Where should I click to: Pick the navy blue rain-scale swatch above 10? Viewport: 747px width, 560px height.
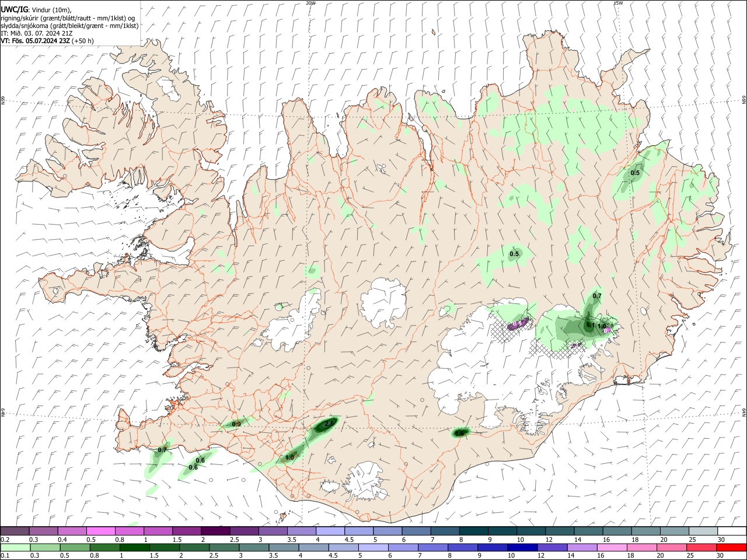(x=522, y=547)
